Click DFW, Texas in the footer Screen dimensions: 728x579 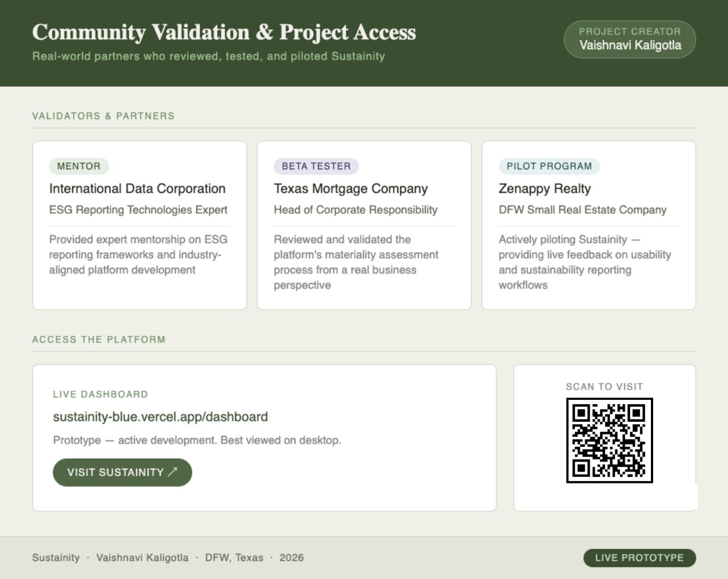point(234,558)
